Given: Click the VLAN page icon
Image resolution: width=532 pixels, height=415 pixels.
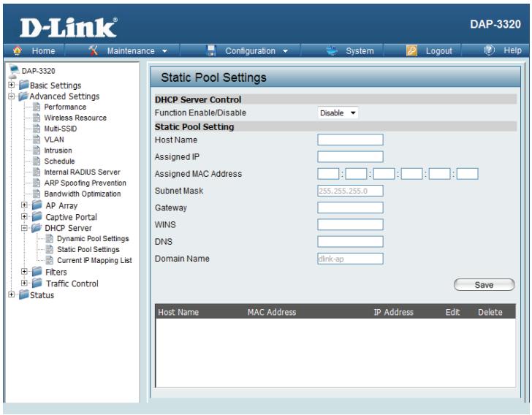Looking at the screenshot, I should point(37,140).
